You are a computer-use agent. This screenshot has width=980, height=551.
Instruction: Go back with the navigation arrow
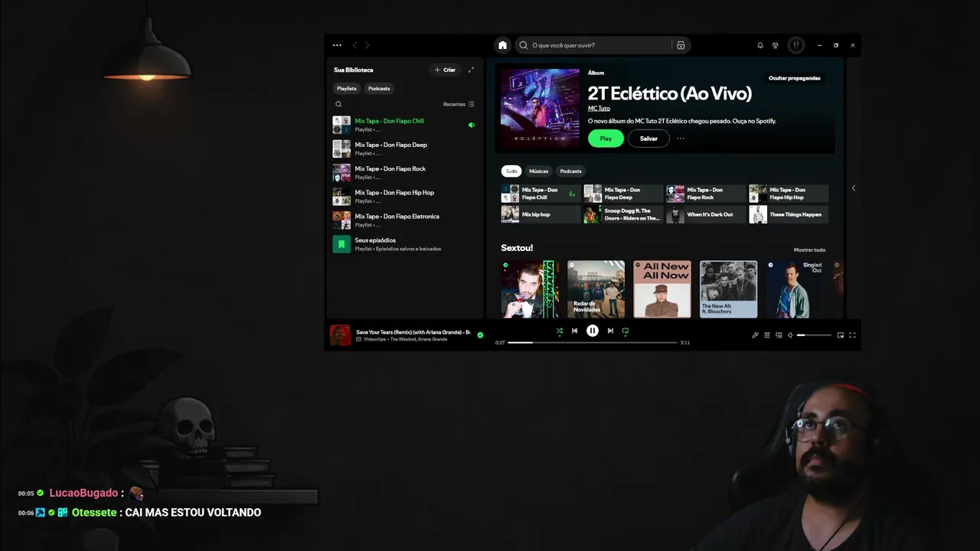[x=354, y=45]
